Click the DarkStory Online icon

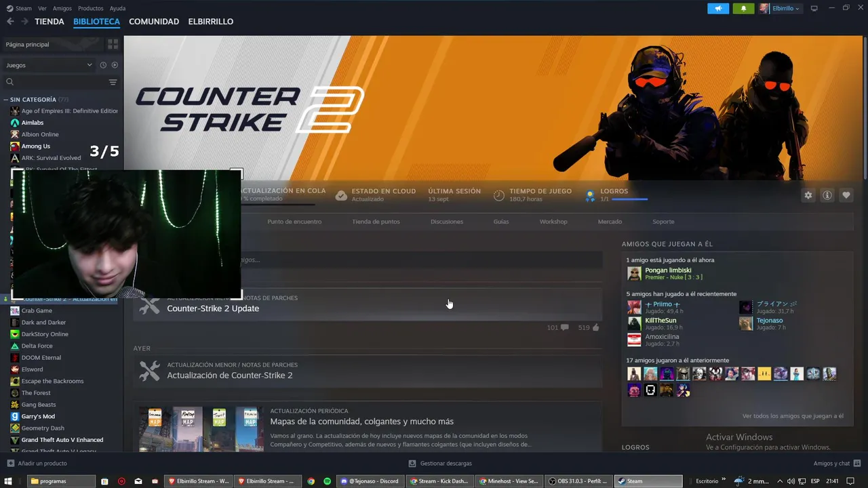[x=15, y=334]
